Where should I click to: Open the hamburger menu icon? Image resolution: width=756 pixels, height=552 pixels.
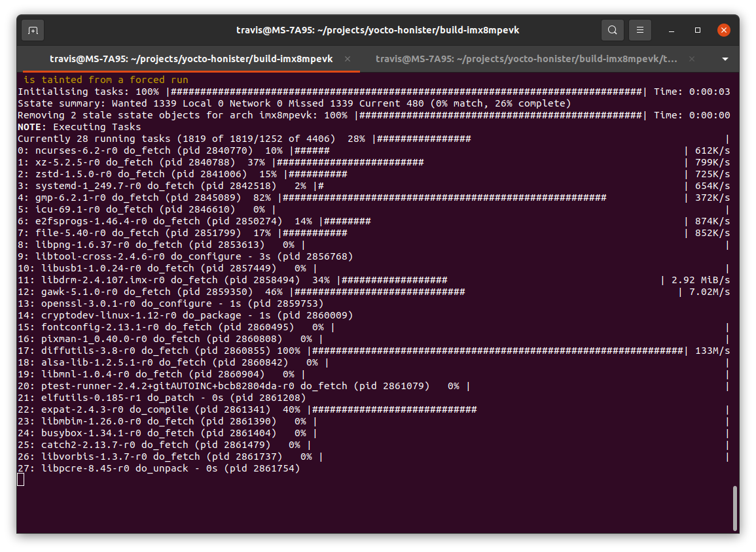[639, 30]
